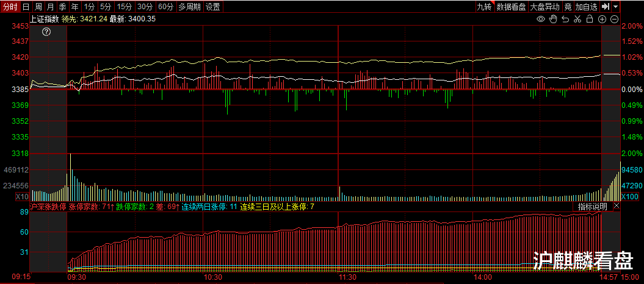Click the 上证指数 index name

point(45,19)
